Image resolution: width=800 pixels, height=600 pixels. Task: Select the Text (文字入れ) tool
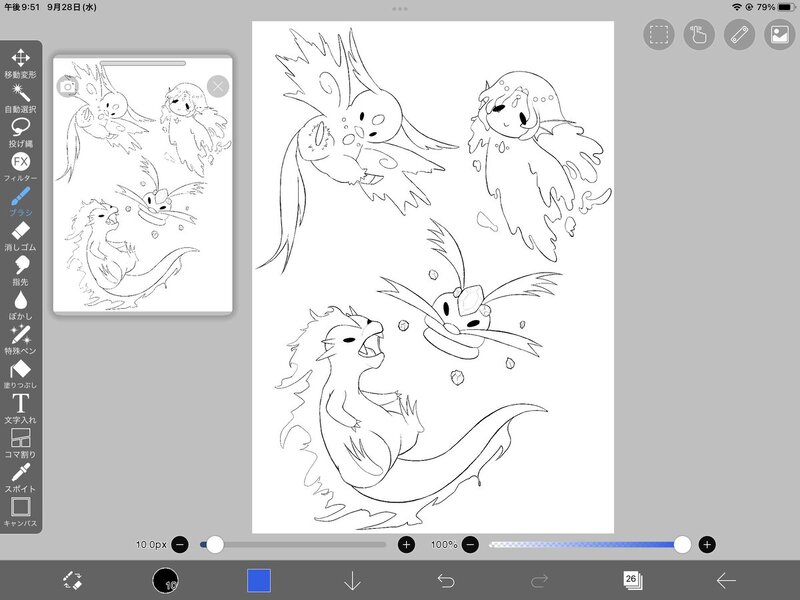pos(20,408)
